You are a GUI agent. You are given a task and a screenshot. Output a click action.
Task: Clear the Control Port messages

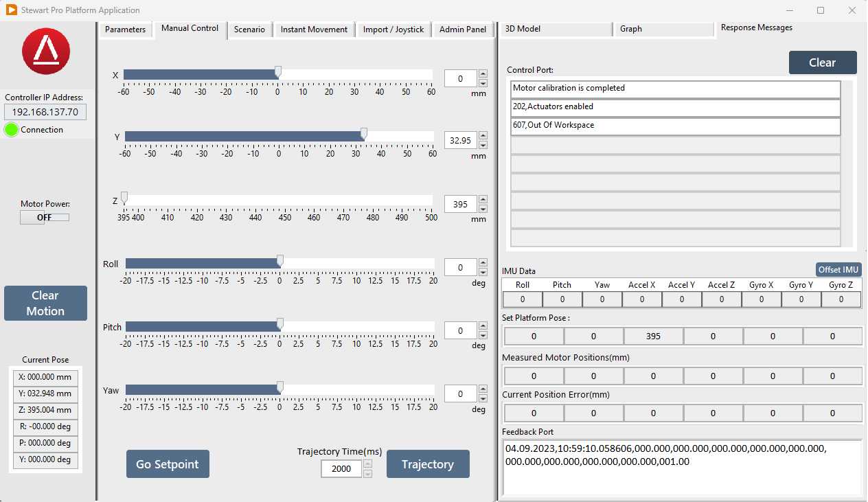tap(823, 62)
